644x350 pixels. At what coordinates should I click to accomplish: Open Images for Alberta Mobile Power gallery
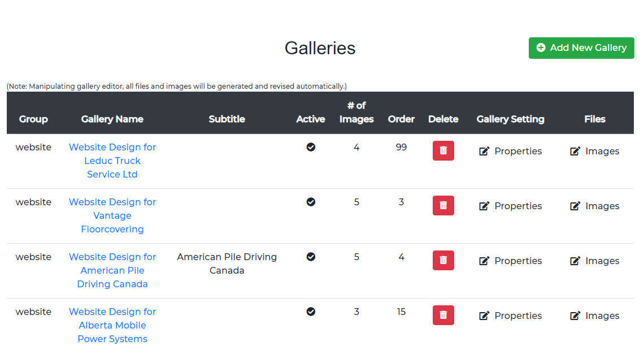click(x=595, y=316)
